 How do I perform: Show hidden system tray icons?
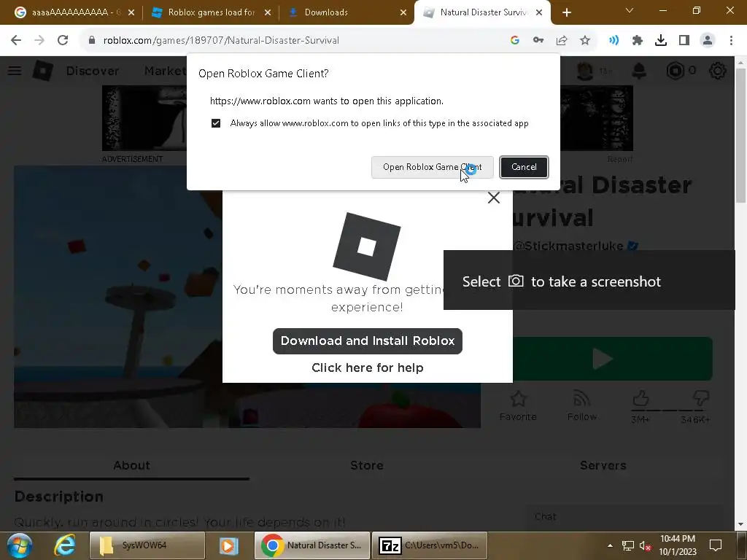pos(611,545)
